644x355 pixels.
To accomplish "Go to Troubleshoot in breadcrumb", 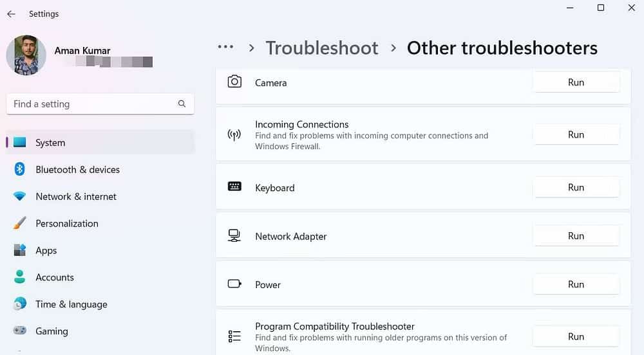I will [322, 48].
